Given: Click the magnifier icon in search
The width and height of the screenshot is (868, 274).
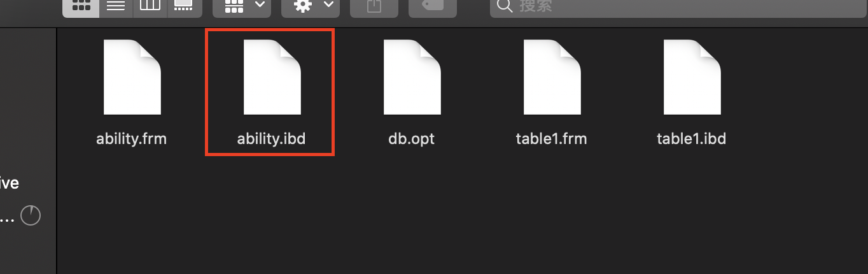Looking at the screenshot, I should (x=505, y=6).
